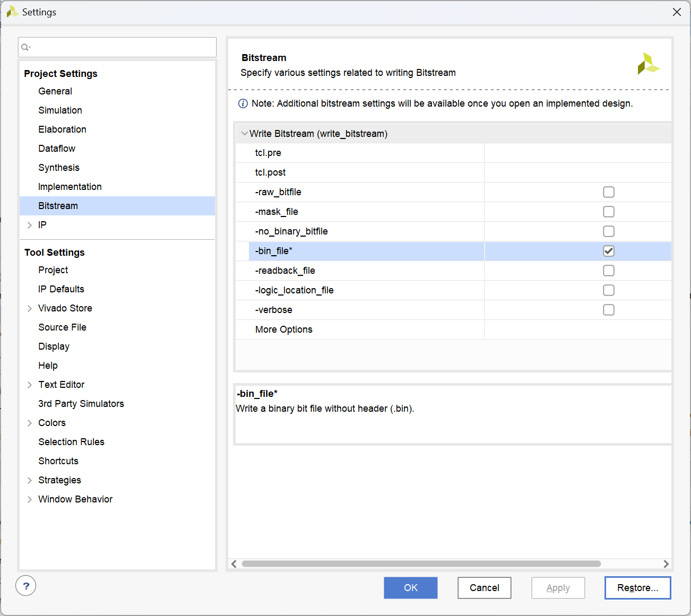Uncheck the -bin_file option
Image resolution: width=691 pixels, height=616 pixels.
(x=609, y=251)
